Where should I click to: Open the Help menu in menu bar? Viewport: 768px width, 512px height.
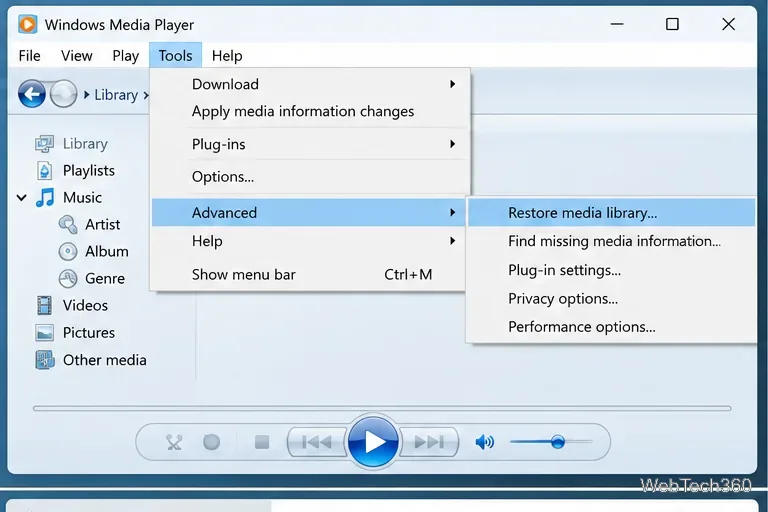(227, 56)
